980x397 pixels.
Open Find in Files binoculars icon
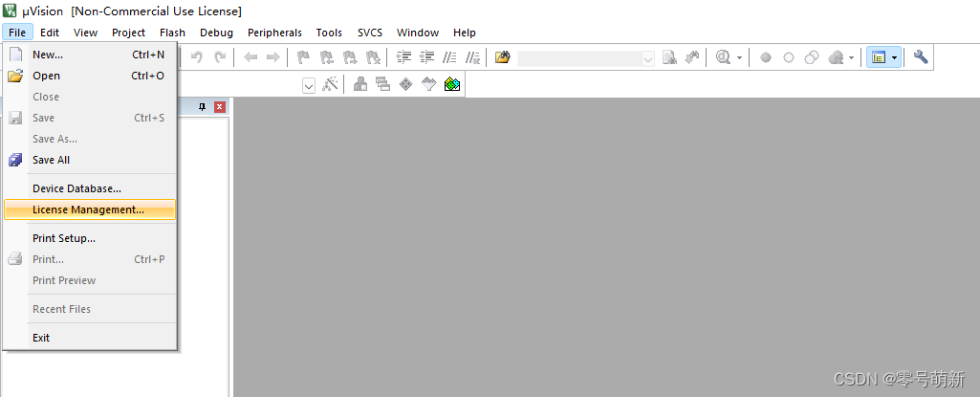pos(503,57)
